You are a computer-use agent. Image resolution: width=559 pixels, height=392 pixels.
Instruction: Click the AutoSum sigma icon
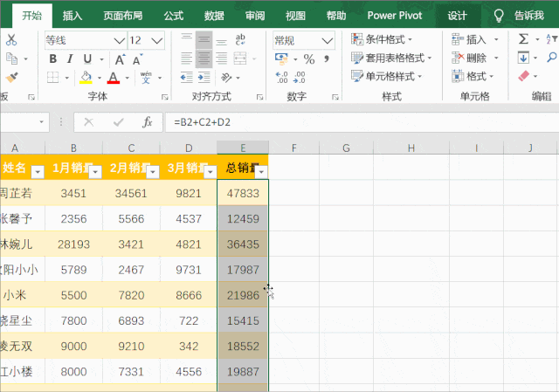pos(523,38)
